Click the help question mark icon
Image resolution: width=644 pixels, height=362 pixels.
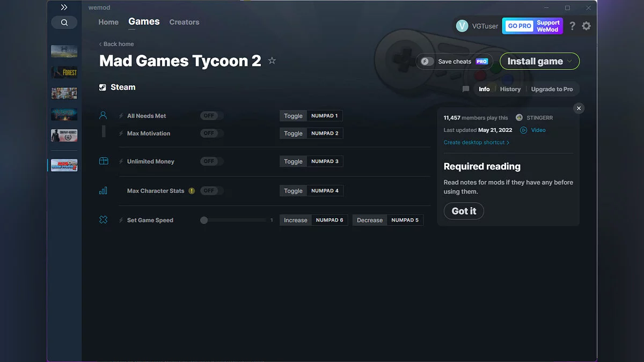[x=572, y=26]
